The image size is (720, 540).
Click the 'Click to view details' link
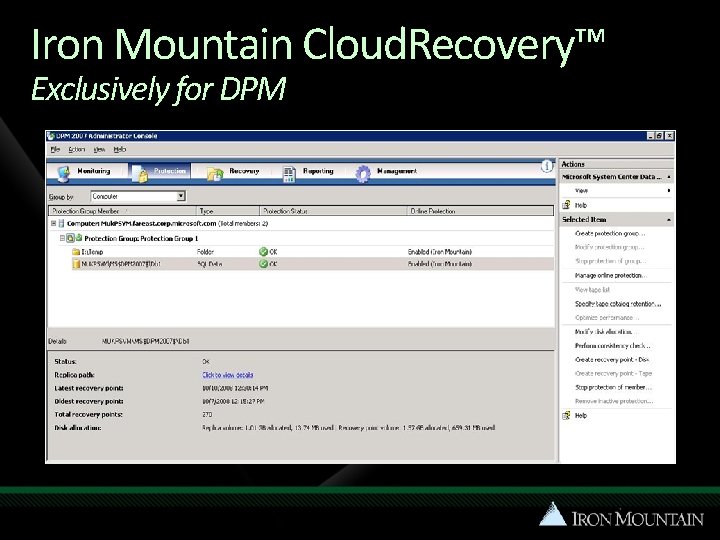point(228,375)
